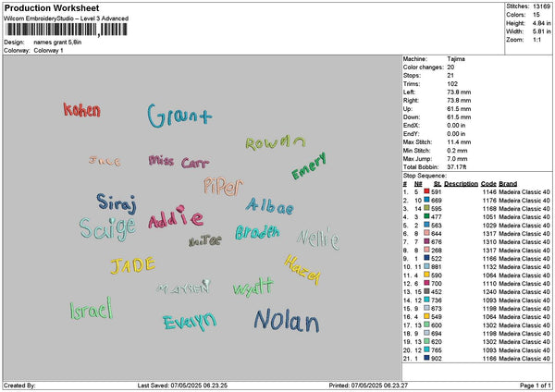Click the olive green name Rowan

point(275,142)
